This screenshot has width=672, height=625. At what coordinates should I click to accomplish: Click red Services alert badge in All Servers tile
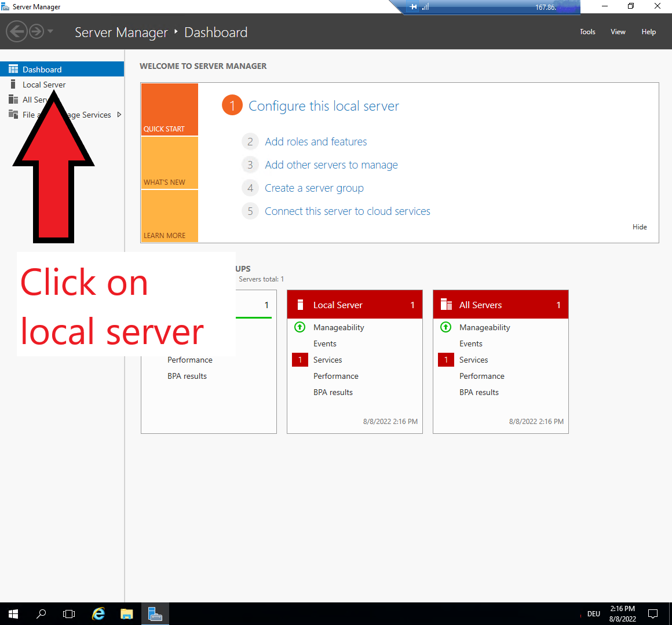tap(446, 360)
